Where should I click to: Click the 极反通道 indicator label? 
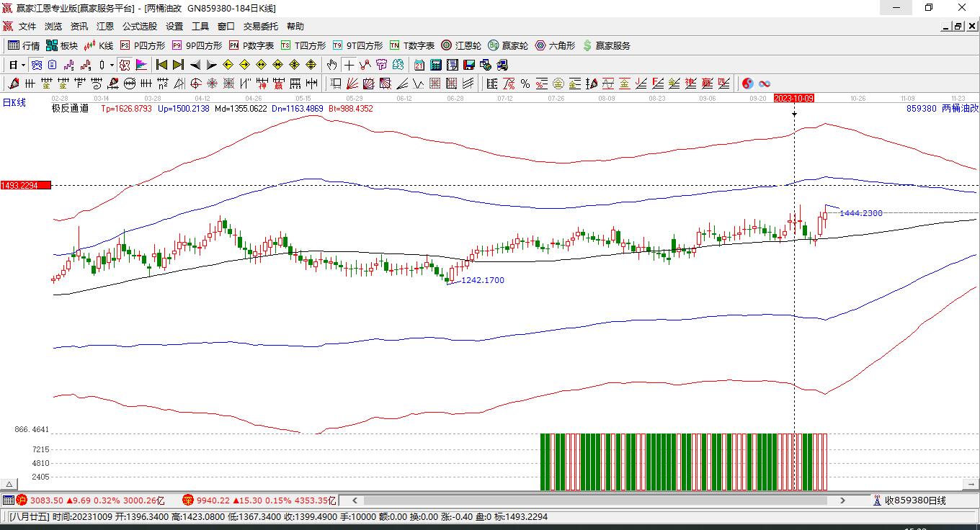coord(70,109)
